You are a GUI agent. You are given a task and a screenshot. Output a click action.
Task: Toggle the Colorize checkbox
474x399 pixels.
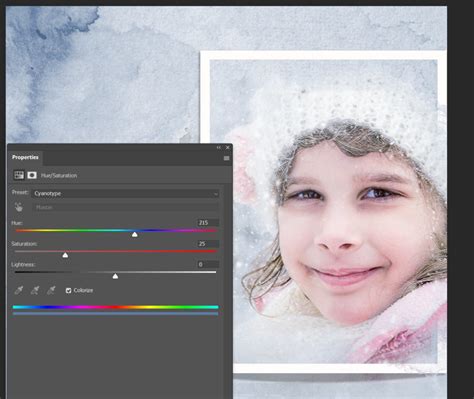click(68, 291)
